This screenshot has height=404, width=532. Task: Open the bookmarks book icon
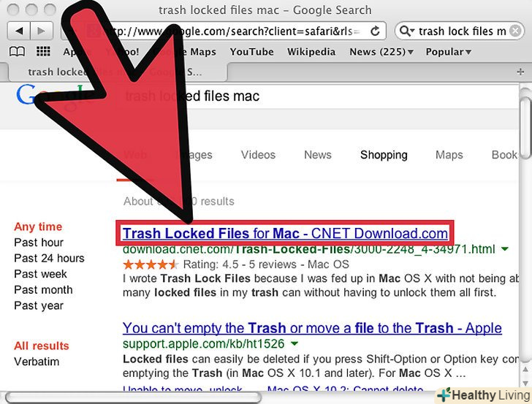click(x=17, y=52)
